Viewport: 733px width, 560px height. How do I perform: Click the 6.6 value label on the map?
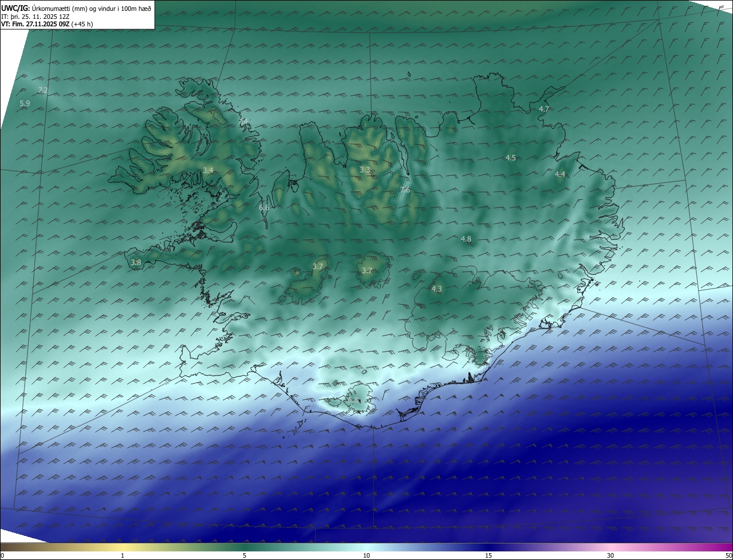(x=264, y=208)
